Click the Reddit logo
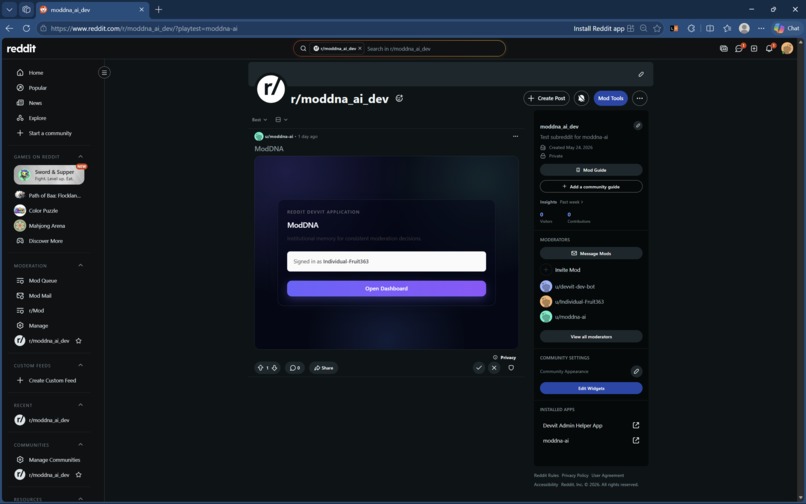The width and height of the screenshot is (806, 504). click(21, 48)
